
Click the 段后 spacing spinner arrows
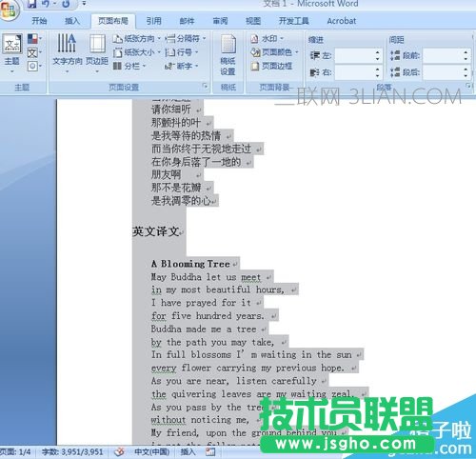coord(466,72)
